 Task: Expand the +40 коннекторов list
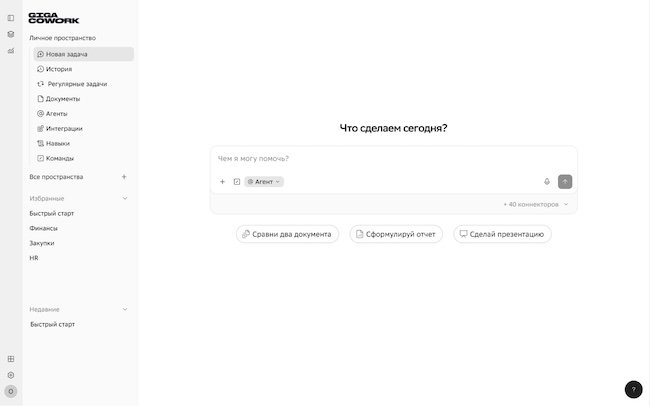pyautogui.click(x=536, y=204)
